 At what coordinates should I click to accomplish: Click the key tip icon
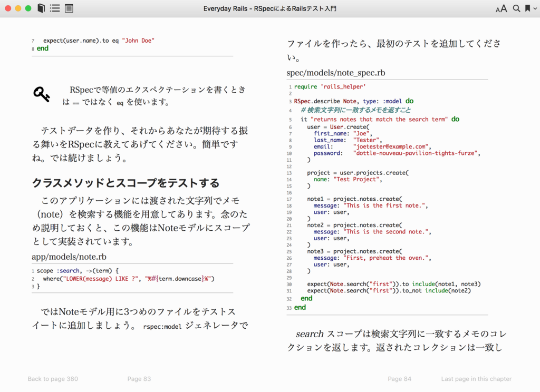click(41, 94)
